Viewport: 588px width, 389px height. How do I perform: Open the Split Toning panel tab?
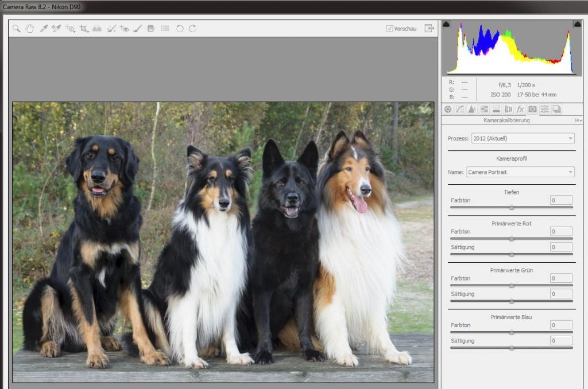point(496,109)
